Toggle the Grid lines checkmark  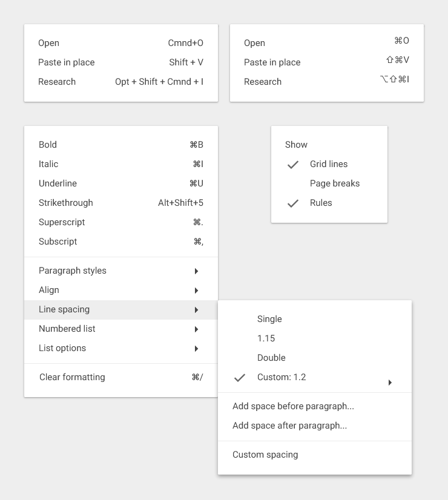point(293,164)
